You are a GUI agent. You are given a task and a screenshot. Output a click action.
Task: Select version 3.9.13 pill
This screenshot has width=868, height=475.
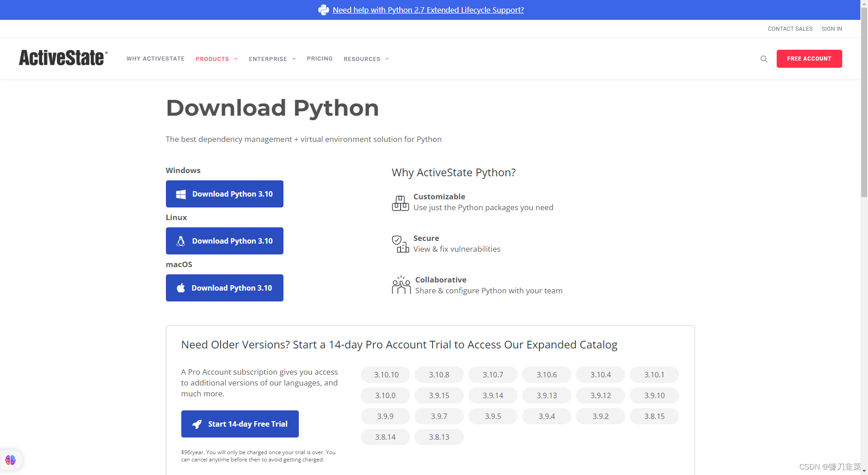point(547,395)
